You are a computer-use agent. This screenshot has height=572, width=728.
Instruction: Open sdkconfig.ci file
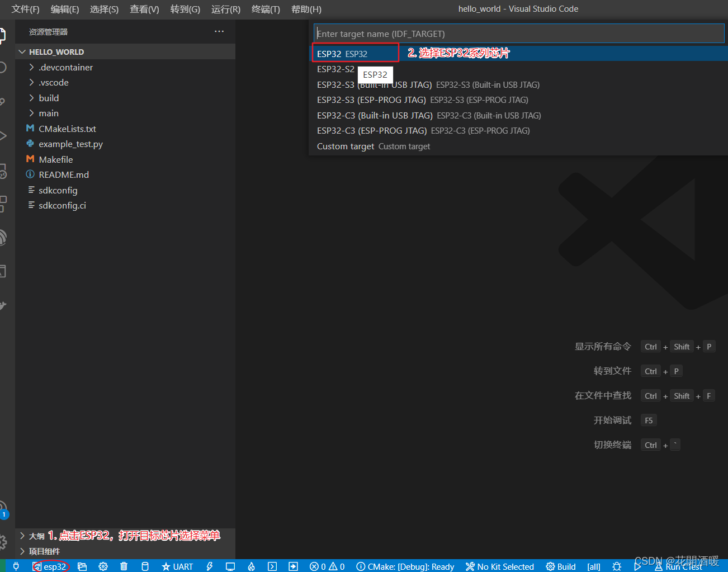point(125,205)
